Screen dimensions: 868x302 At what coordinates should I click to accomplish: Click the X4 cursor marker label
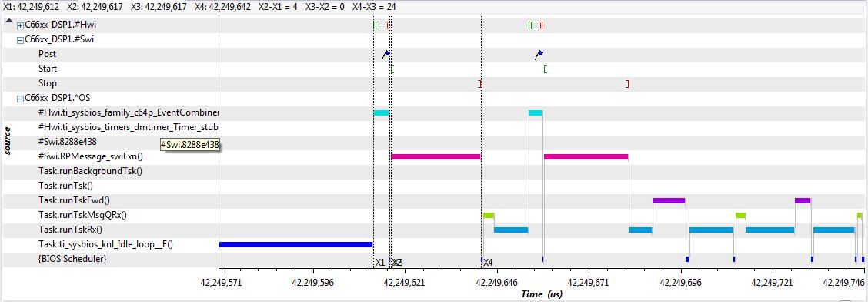click(488, 262)
